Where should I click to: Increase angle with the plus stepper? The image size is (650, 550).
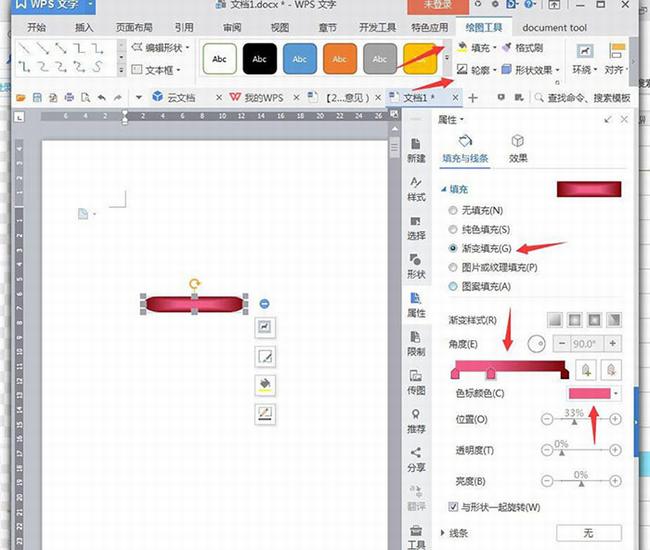612,343
